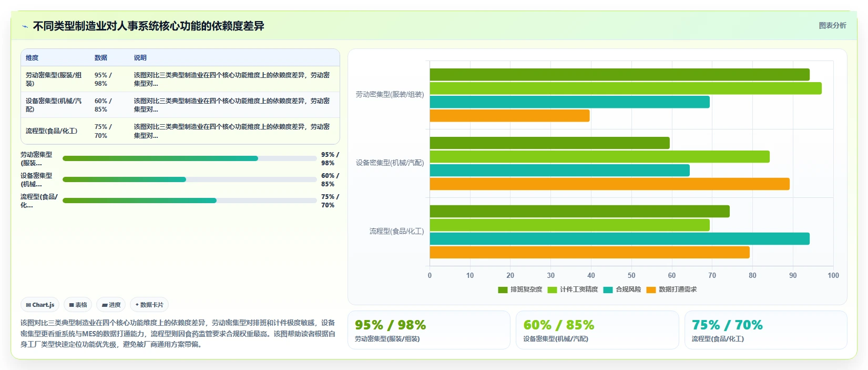The image size is (868, 370).
Task: Select 劳动密集型(服装/组装) table cell
Action: coord(55,79)
